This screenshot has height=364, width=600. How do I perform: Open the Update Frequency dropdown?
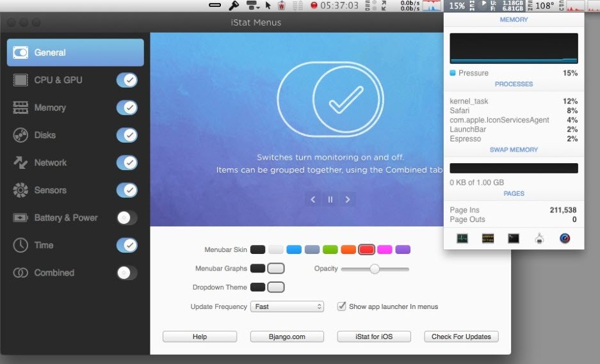coord(287,306)
